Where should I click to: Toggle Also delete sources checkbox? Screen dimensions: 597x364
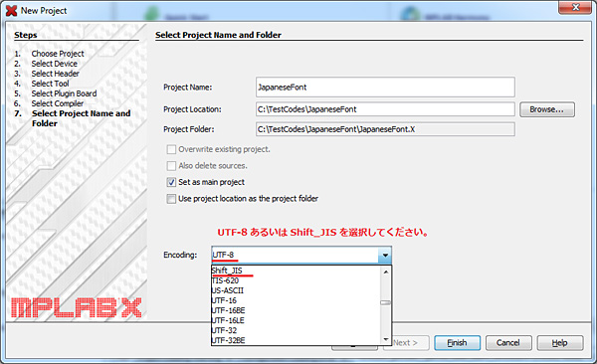pos(171,166)
